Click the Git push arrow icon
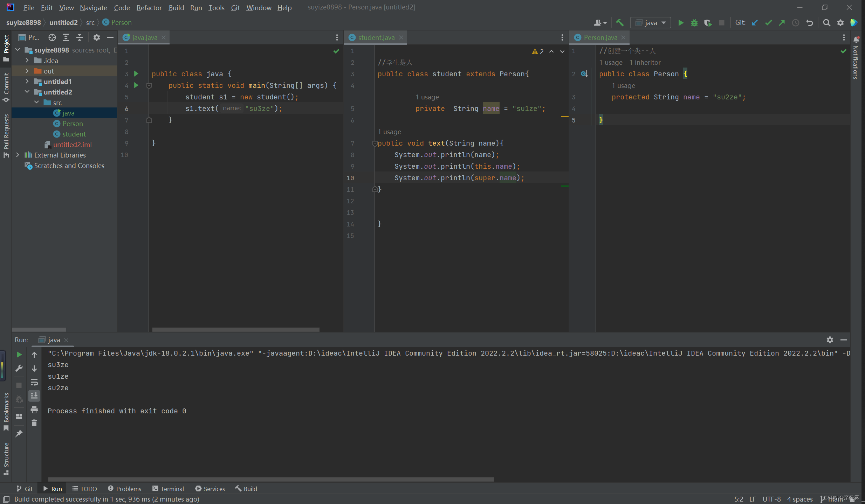 [x=782, y=23]
